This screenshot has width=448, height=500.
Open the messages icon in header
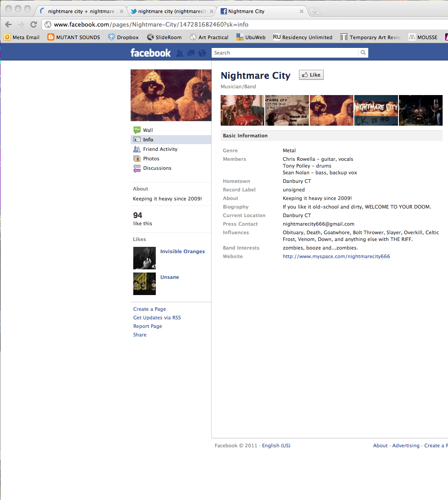[191, 53]
